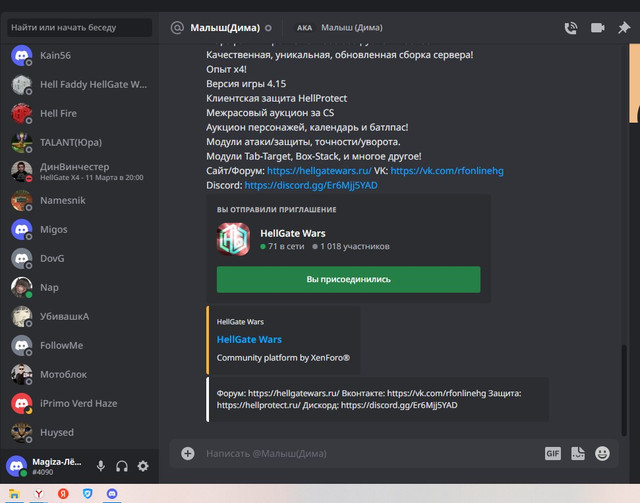Click 'Community platform by XenForo®' text

[283, 358]
